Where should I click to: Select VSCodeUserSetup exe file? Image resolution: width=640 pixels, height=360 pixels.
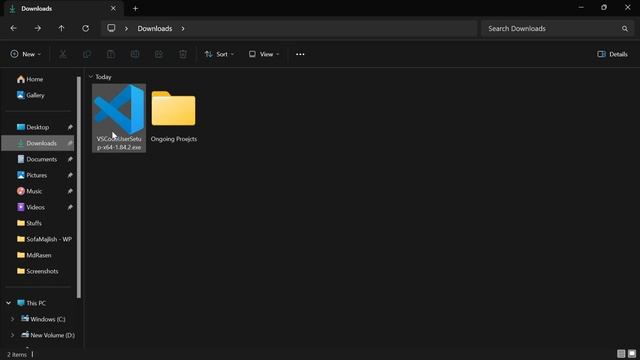click(119, 118)
